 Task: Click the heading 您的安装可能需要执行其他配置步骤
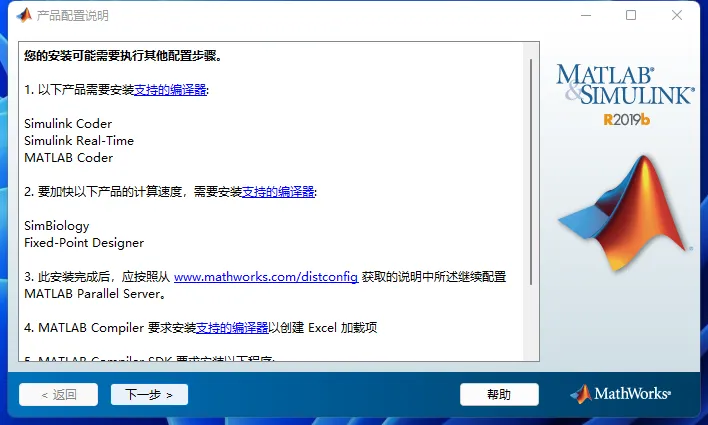(122, 56)
